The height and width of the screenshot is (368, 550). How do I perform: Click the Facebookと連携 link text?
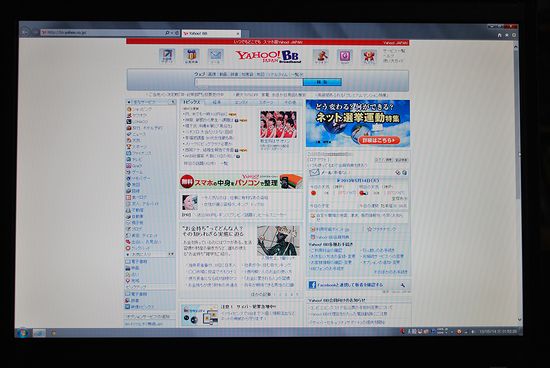coord(350,285)
